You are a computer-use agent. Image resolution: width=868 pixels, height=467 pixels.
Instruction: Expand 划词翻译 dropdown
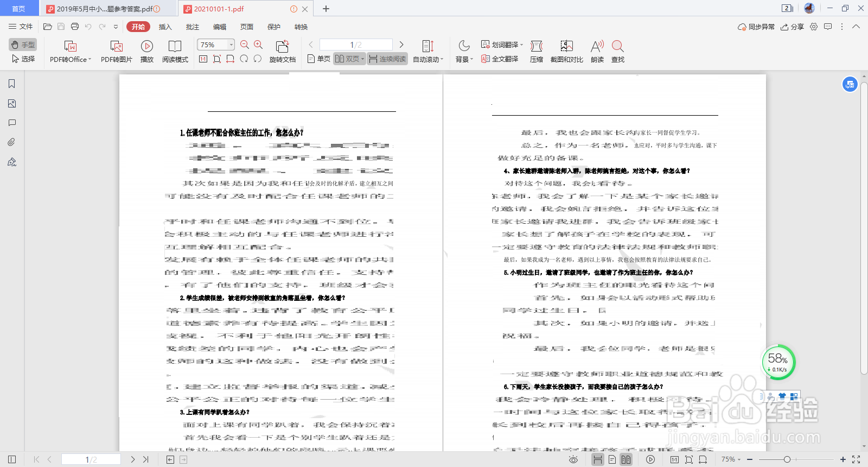point(521,45)
